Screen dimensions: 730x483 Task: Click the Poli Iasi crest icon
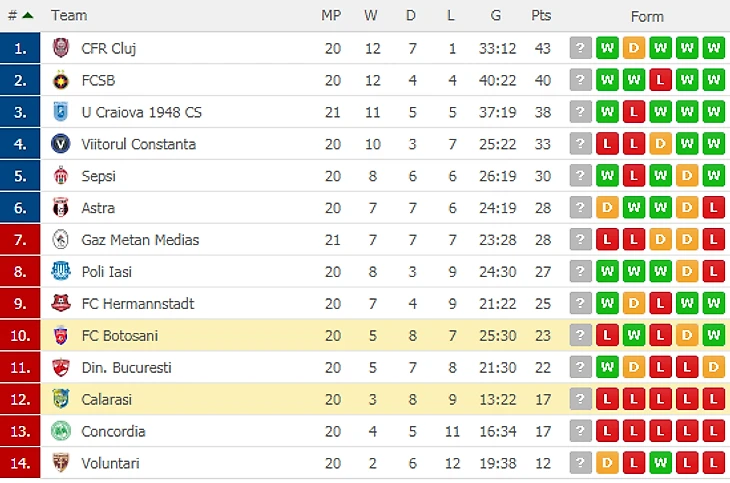[60, 272]
